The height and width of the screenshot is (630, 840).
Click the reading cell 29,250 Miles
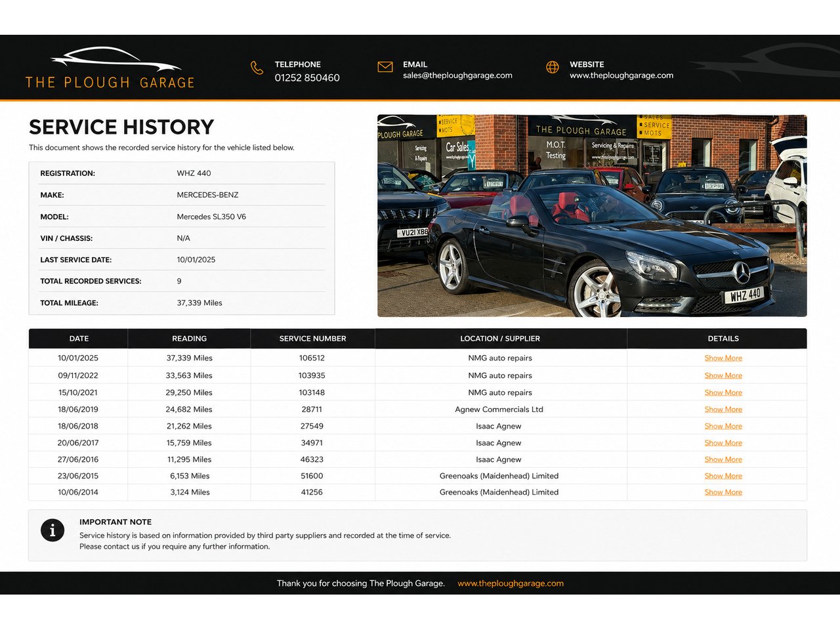189,392
